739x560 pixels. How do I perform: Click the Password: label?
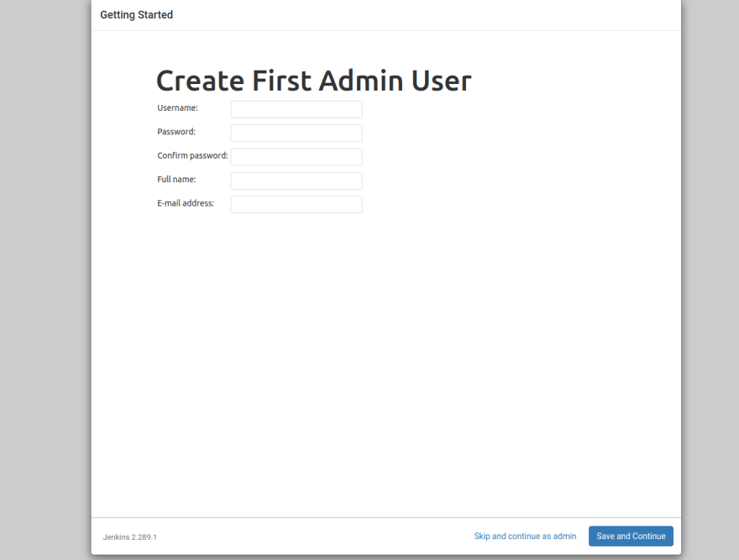176,132
